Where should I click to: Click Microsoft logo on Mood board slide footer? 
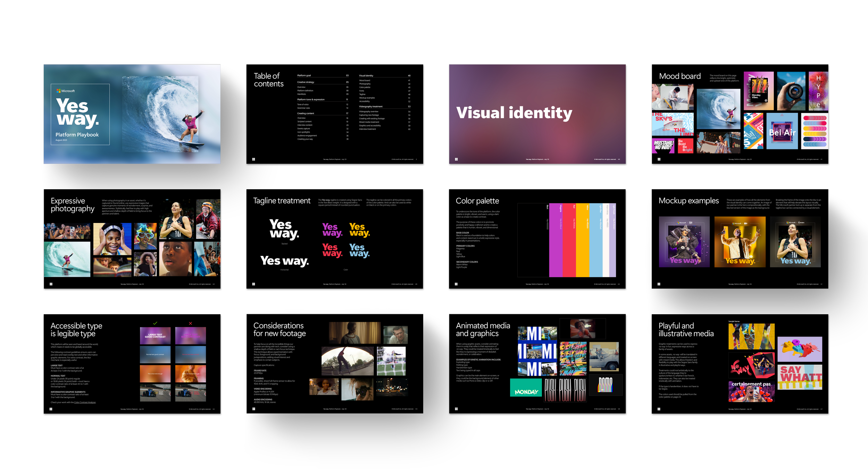point(659,159)
